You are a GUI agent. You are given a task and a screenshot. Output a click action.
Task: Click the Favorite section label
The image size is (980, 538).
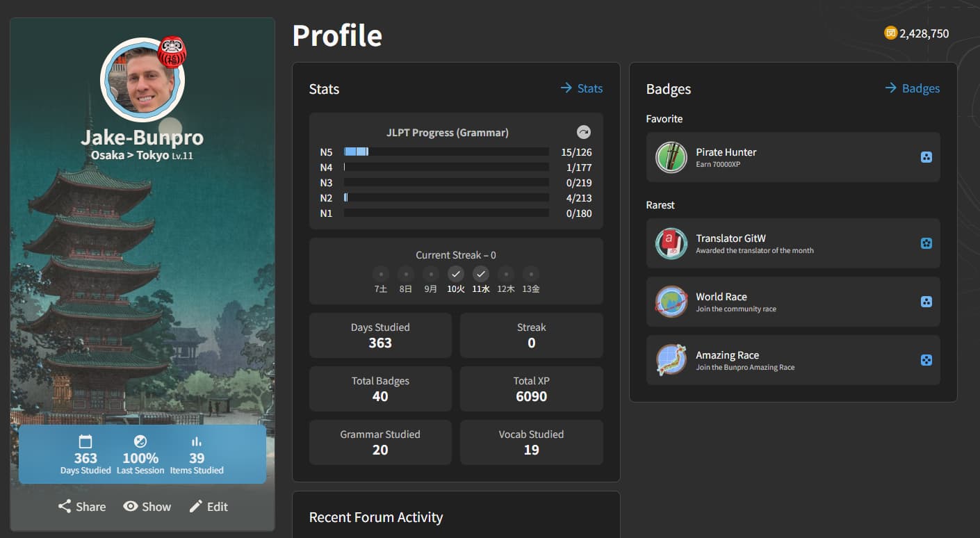coord(664,119)
